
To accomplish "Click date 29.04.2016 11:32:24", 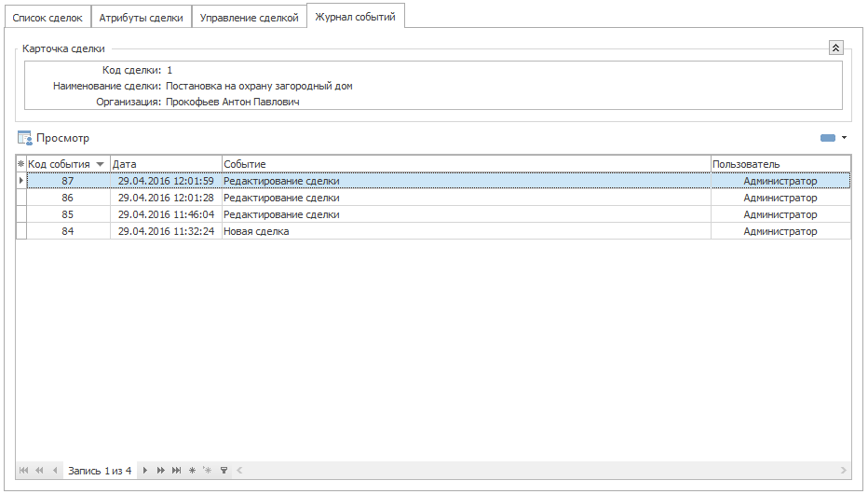I will coord(166,231).
